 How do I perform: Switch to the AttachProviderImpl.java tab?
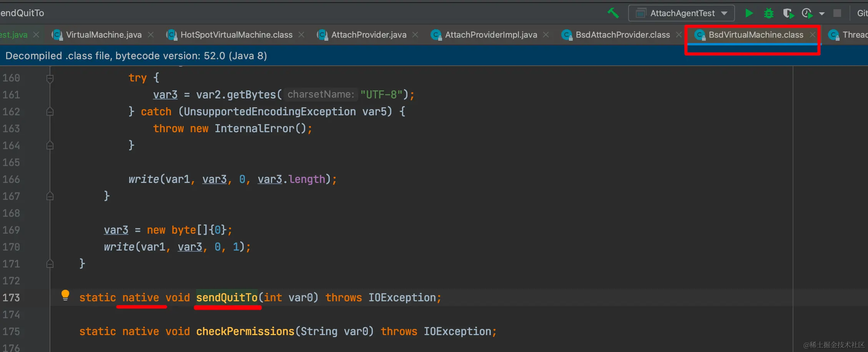click(491, 35)
